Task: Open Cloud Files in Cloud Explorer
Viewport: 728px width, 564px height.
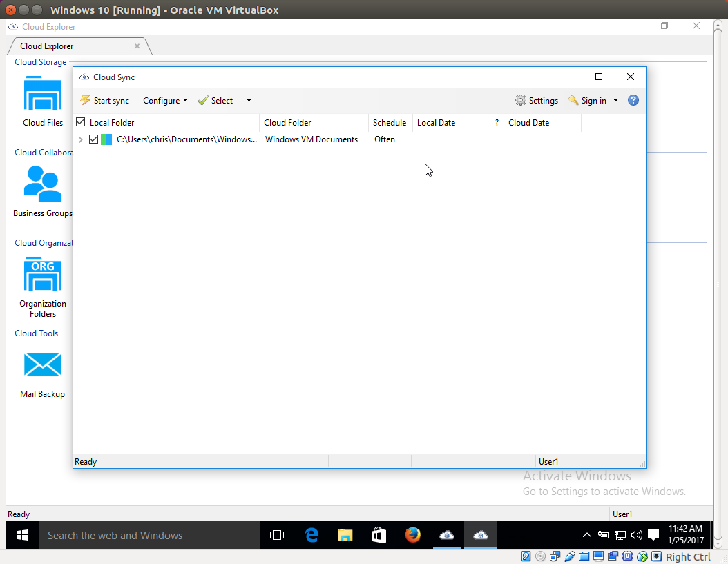Action: pyautogui.click(x=43, y=101)
